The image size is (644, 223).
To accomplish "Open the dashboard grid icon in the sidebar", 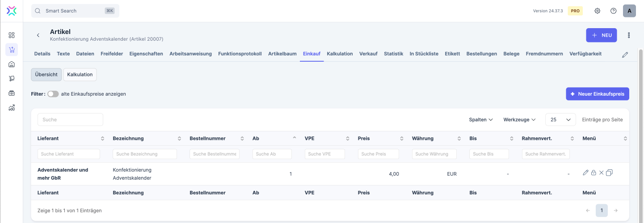I will click(x=12, y=35).
